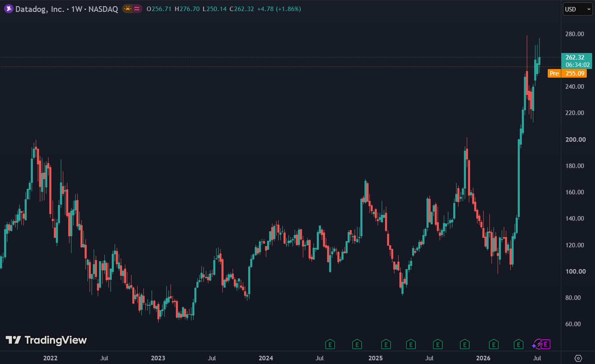Click the 2024 time axis label

(x=266, y=358)
